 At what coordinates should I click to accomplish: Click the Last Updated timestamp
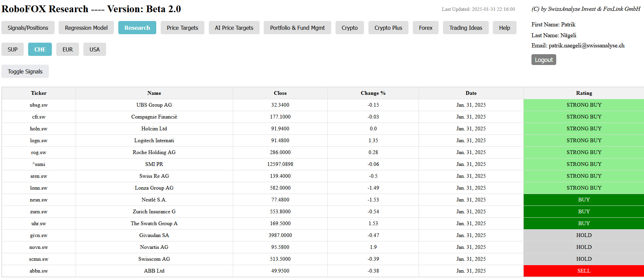pos(478,9)
